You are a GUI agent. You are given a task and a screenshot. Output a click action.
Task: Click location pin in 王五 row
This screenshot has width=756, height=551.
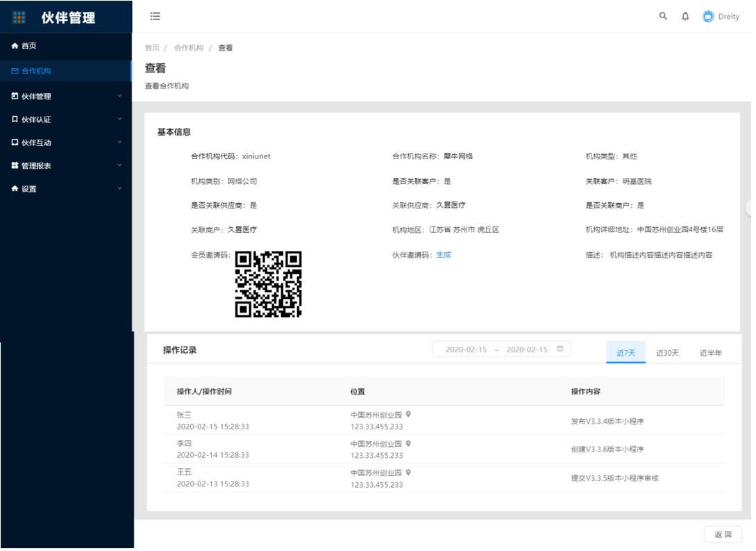point(408,472)
